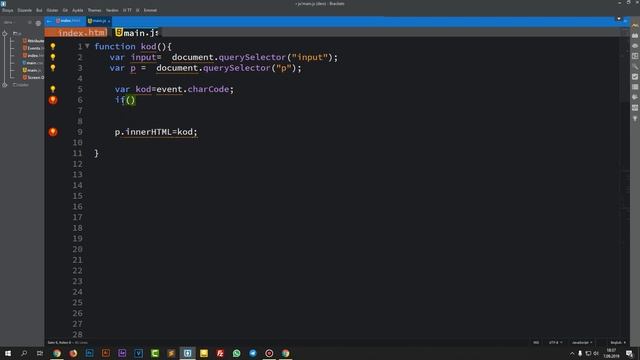Place cursor inside the if() parentheses
640x360 pixels.
pos(131,100)
